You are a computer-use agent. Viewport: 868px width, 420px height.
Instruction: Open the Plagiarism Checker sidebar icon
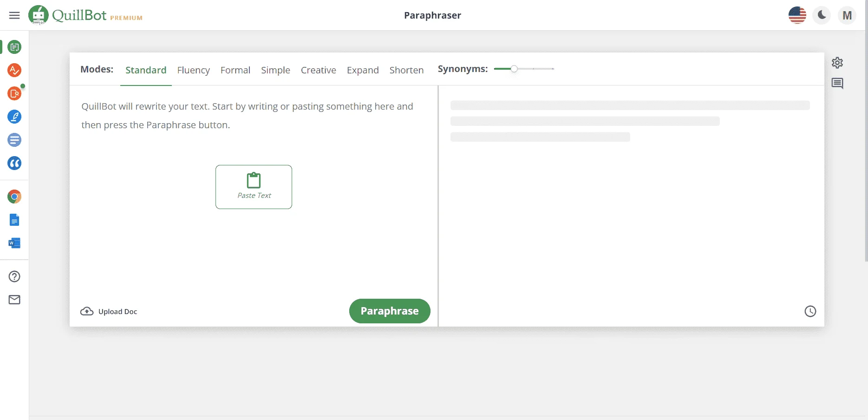[x=14, y=93]
